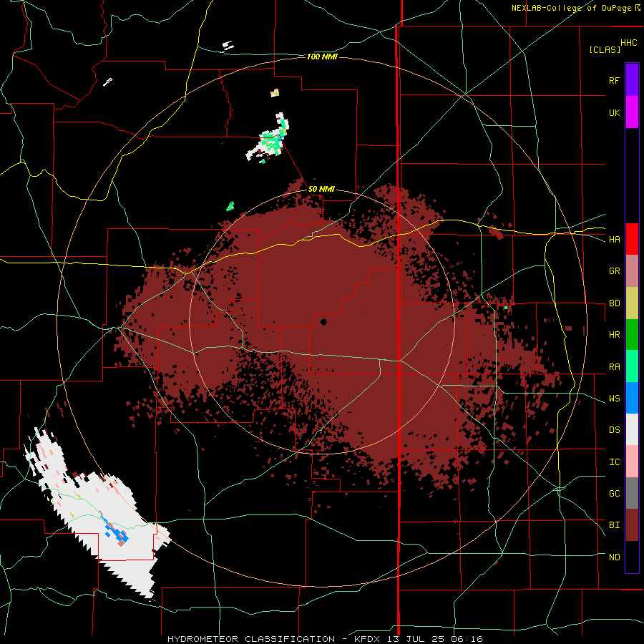
Task: Click the HR green legend color block
Action: tap(632, 335)
